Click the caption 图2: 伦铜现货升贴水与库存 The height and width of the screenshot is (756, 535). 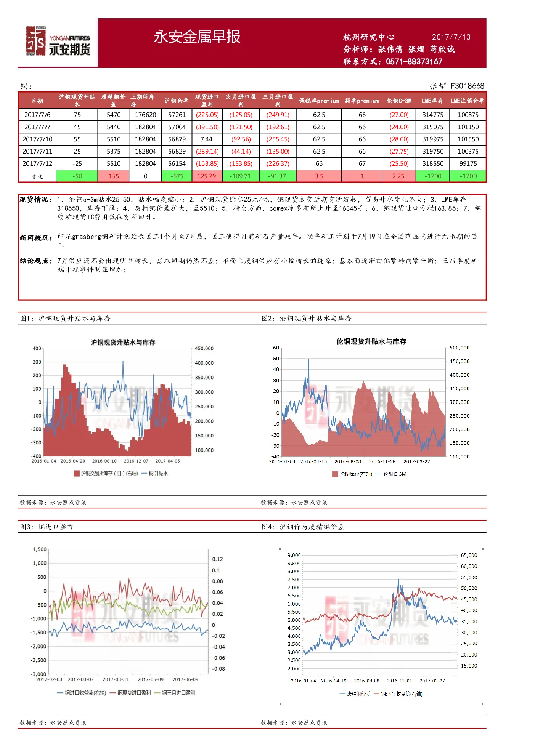[307, 318]
